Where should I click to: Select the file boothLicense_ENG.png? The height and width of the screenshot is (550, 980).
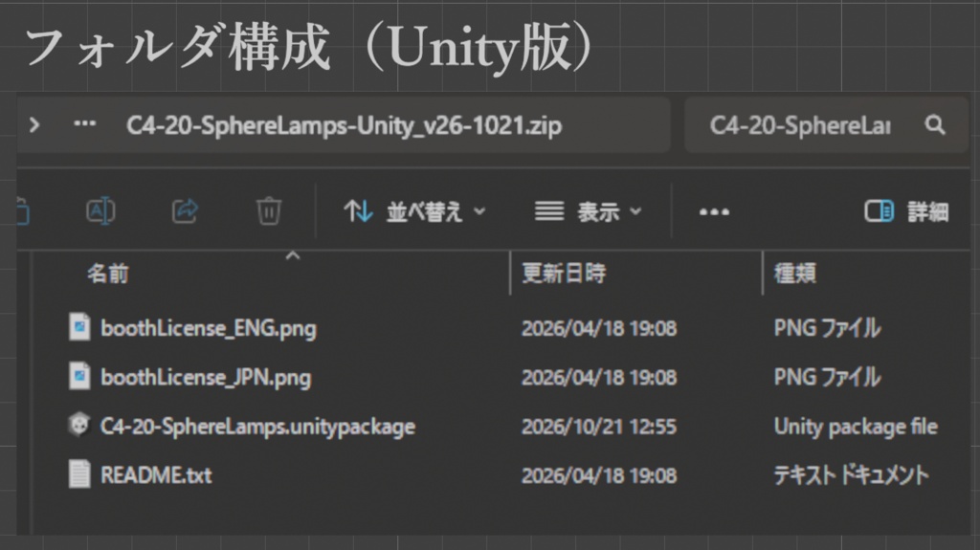click(x=208, y=328)
